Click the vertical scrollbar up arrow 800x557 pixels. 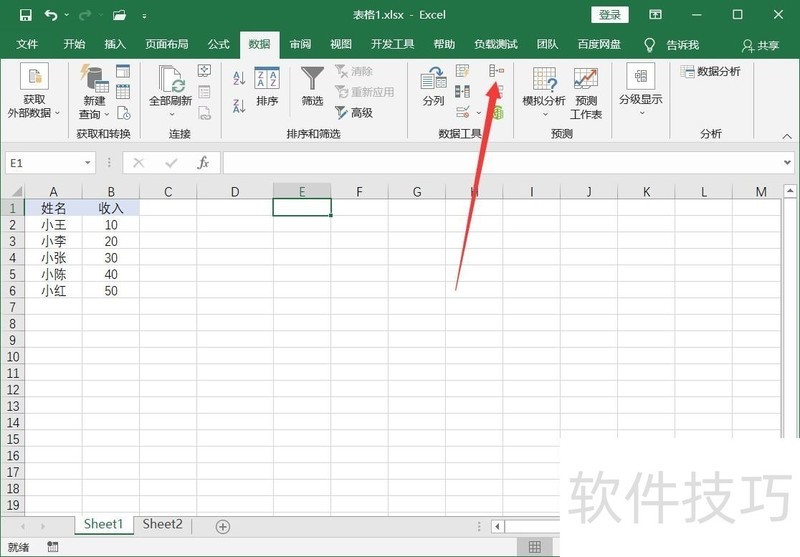point(790,191)
